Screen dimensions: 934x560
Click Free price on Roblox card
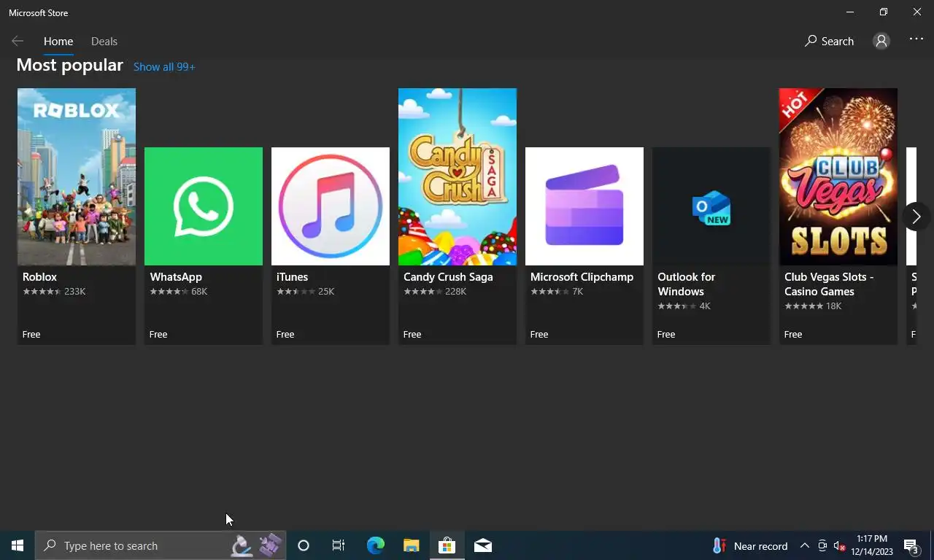click(x=31, y=335)
